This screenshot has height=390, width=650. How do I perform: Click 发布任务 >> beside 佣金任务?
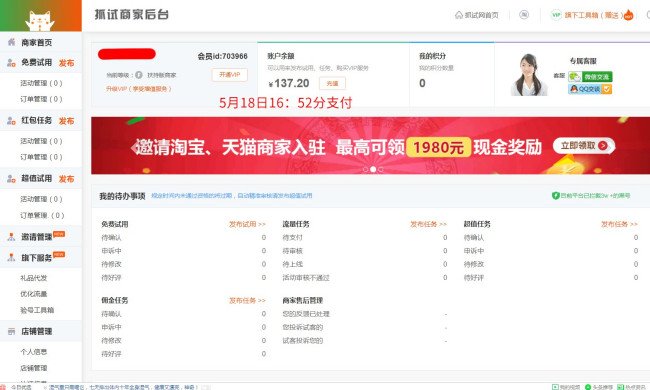pos(247,300)
